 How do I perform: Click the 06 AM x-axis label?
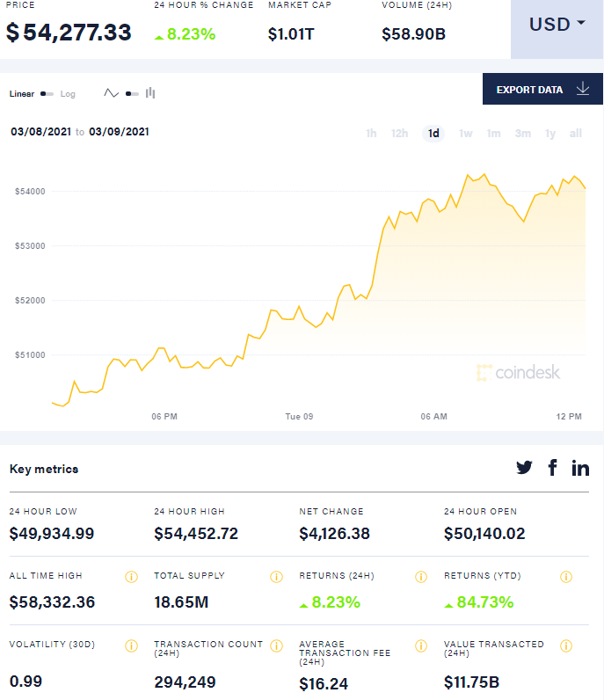click(x=433, y=417)
